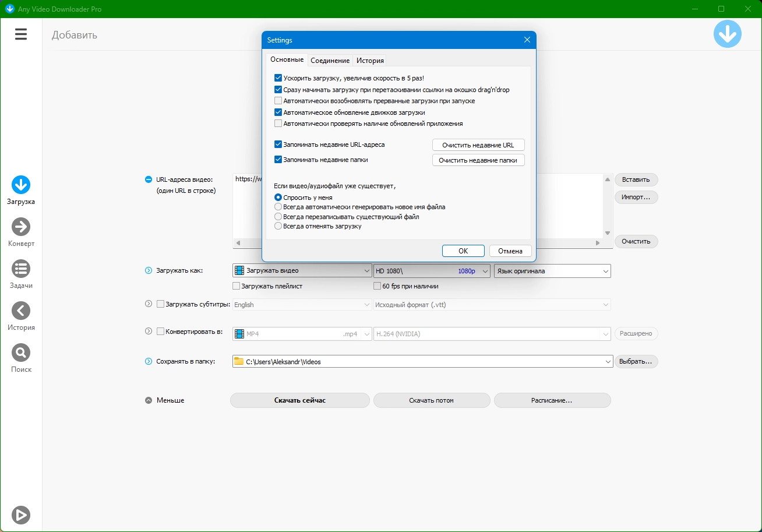Check the 60 fps при наличии checkbox
The height and width of the screenshot is (532, 762).
(378, 286)
